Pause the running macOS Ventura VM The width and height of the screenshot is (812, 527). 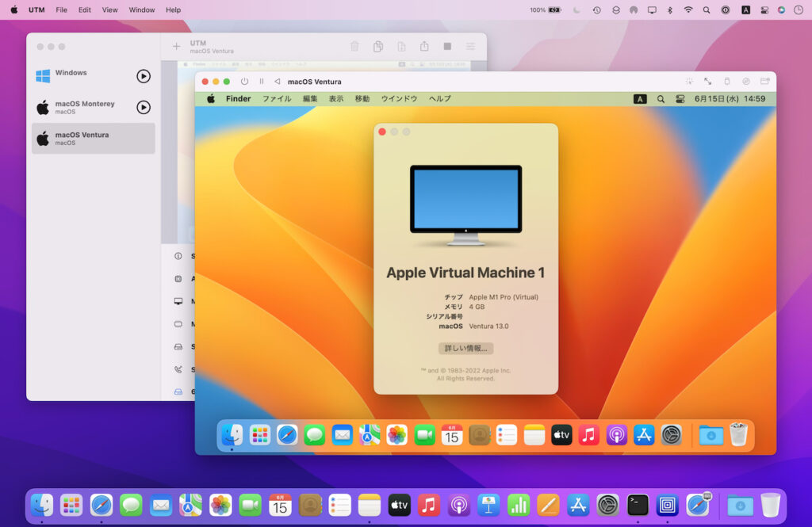(262, 81)
